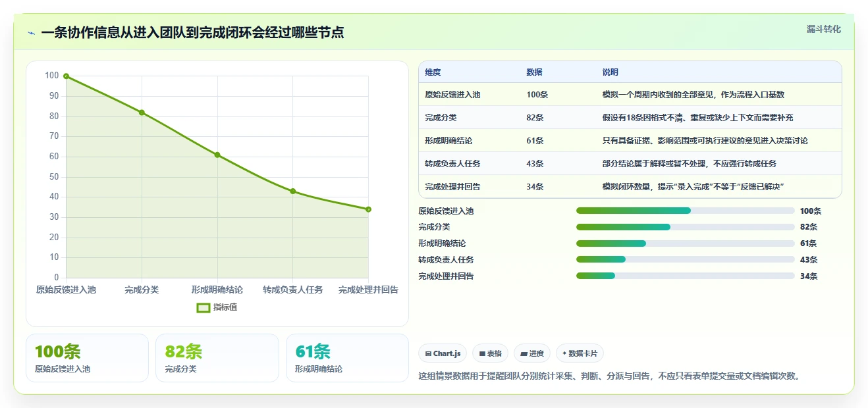868x408 pixels.
Task: Click the heading 一条协作信息从进入团队到完成闭环
Action: pyautogui.click(x=192, y=32)
